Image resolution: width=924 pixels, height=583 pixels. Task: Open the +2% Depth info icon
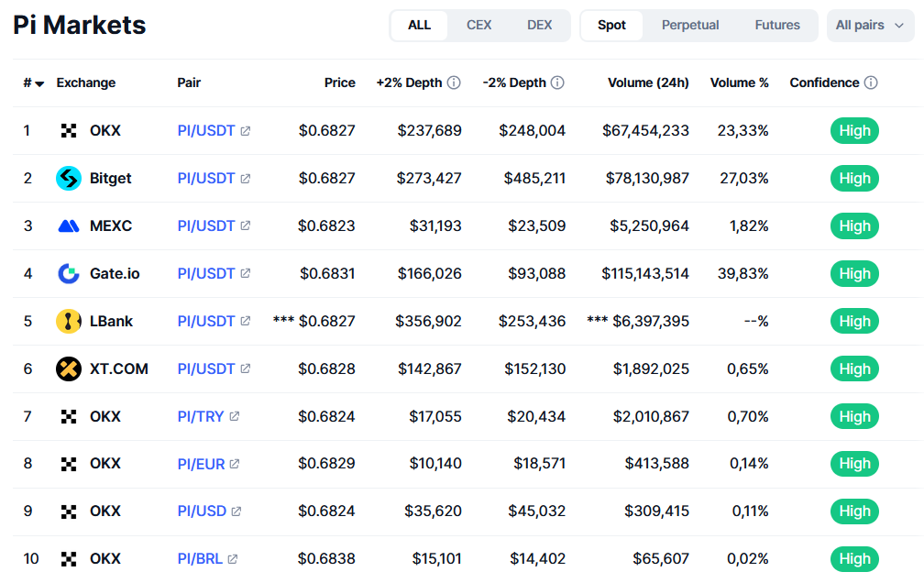(454, 82)
